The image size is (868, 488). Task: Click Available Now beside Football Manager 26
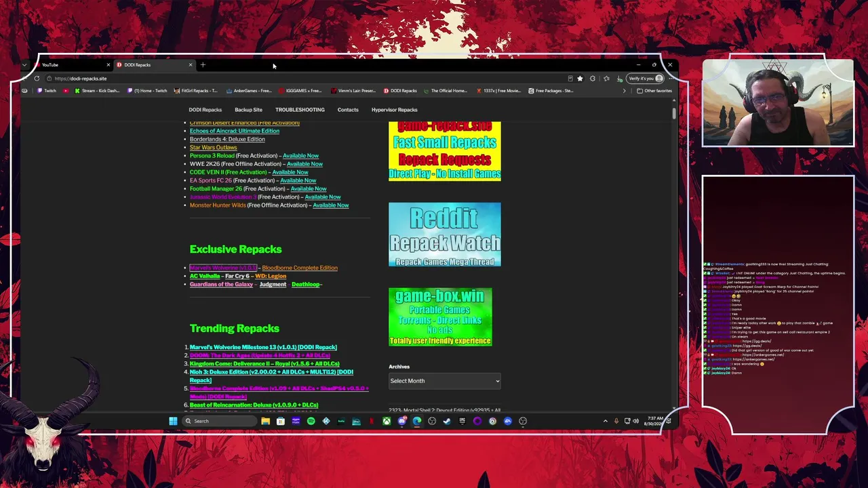click(309, 188)
